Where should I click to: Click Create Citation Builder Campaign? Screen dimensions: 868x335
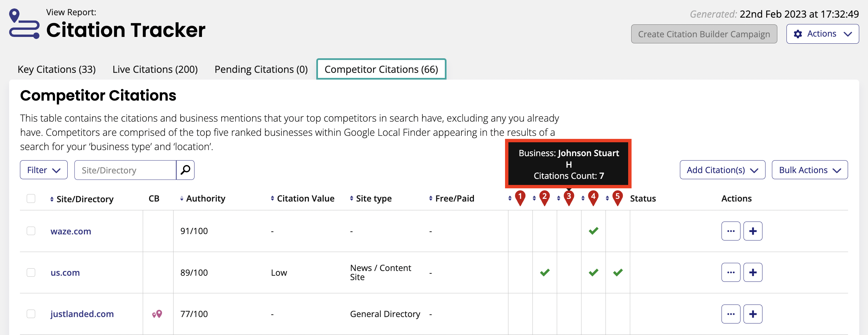tap(704, 34)
